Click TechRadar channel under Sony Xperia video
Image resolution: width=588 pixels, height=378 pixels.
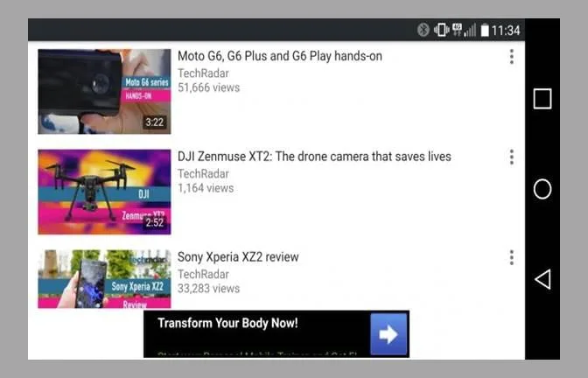click(x=203, y=274)
